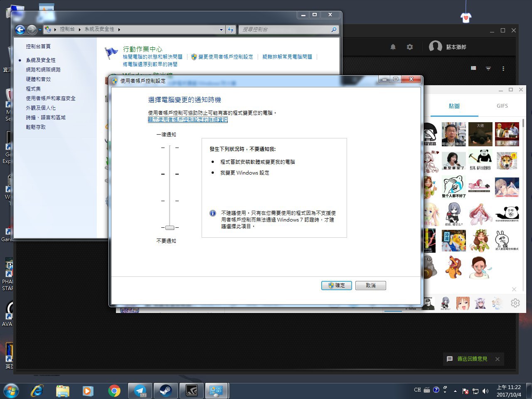Click the refresh button beside address bar
This screenshot has width=532, height=399.
pyautogui.click(x=231, y=30)
